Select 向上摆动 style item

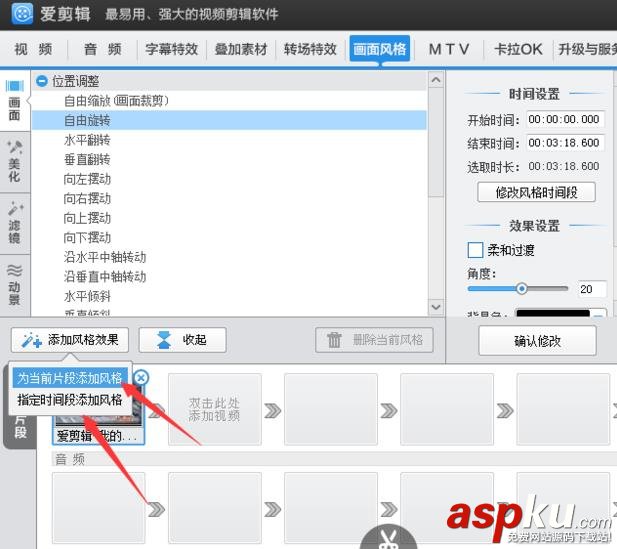pos(229,218)
